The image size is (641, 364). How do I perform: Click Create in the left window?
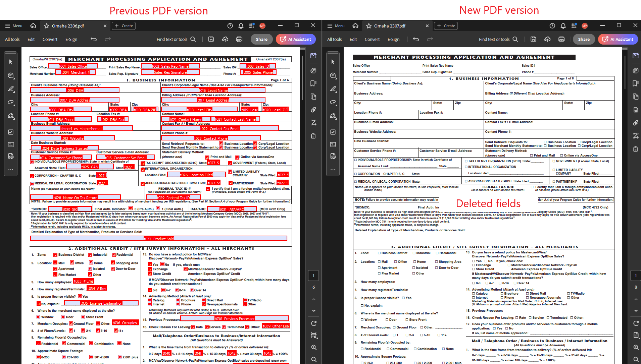[124, 26]
